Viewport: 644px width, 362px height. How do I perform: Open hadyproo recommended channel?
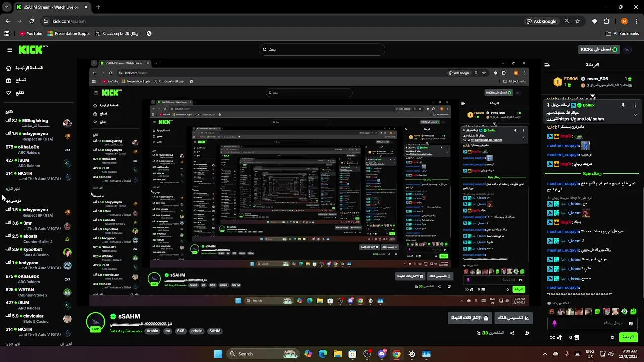click(x=38, y=265)
